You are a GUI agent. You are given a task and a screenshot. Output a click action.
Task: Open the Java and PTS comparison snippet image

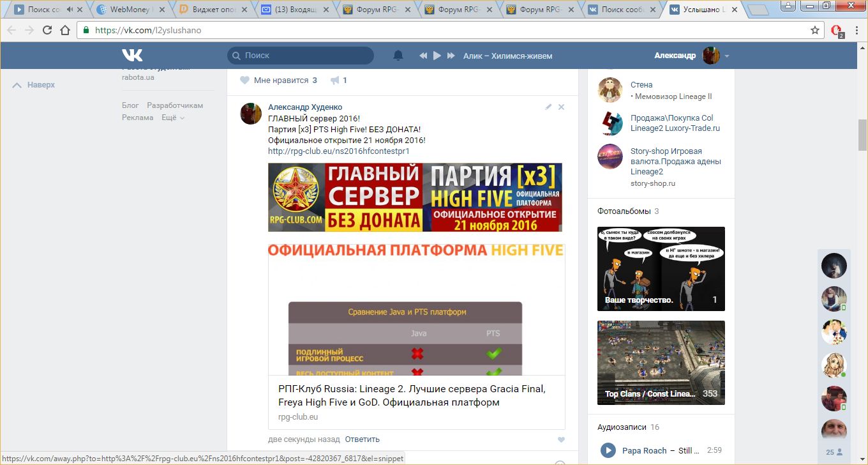coord(416,309)
